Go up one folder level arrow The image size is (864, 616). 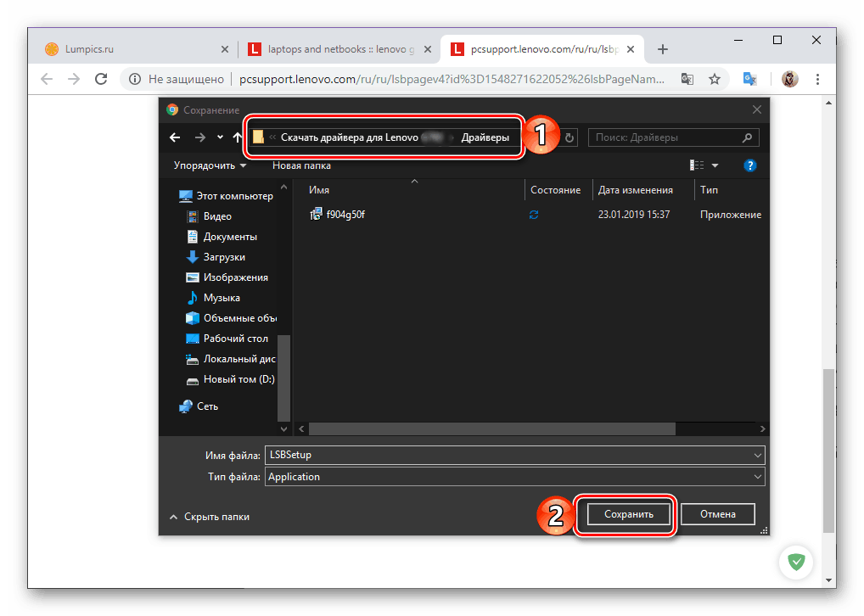237,137
